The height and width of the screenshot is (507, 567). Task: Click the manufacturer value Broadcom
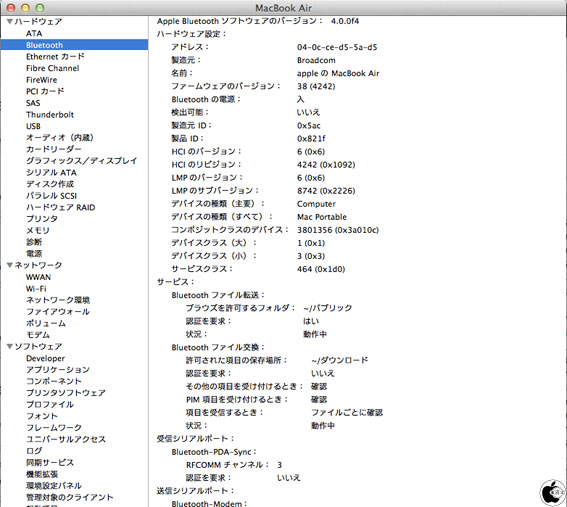point(316,60)
